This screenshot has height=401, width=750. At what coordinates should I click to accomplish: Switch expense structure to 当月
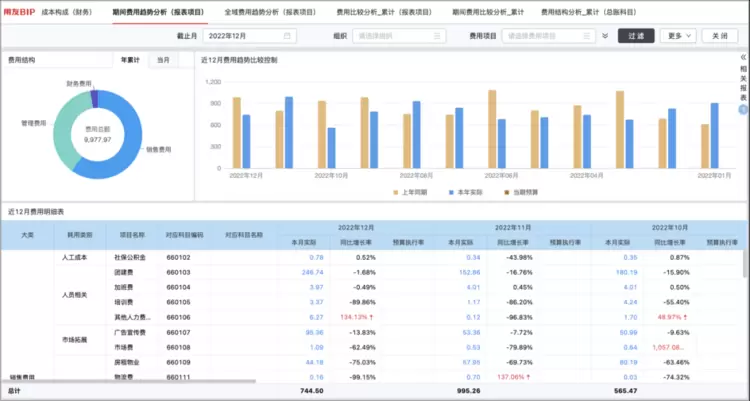pyautogui.click(x=164, y=60)
